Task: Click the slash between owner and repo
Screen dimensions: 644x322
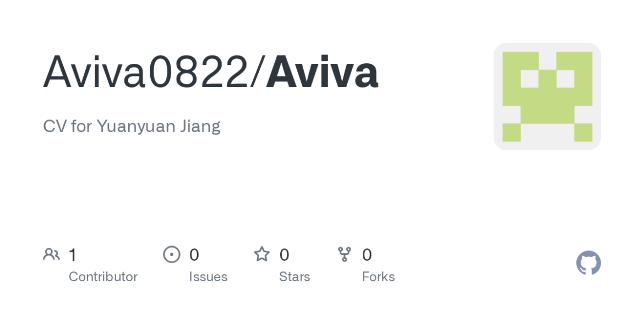Action: pyautogui.click(x=257, y=73)
